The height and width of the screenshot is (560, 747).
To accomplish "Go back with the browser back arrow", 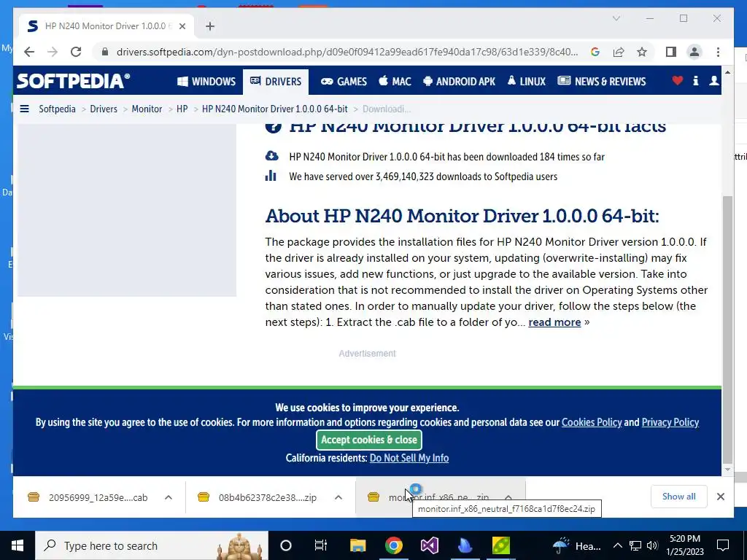I will (29, 52).
